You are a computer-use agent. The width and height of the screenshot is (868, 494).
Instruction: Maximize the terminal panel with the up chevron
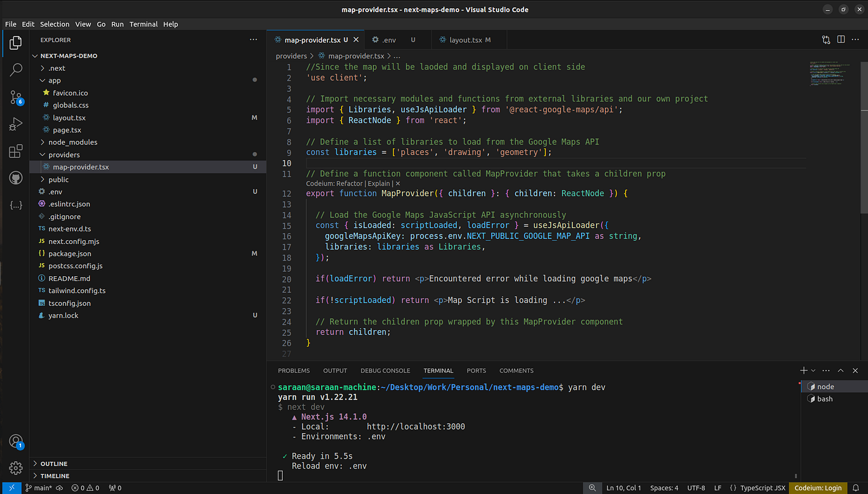[841, 370]
